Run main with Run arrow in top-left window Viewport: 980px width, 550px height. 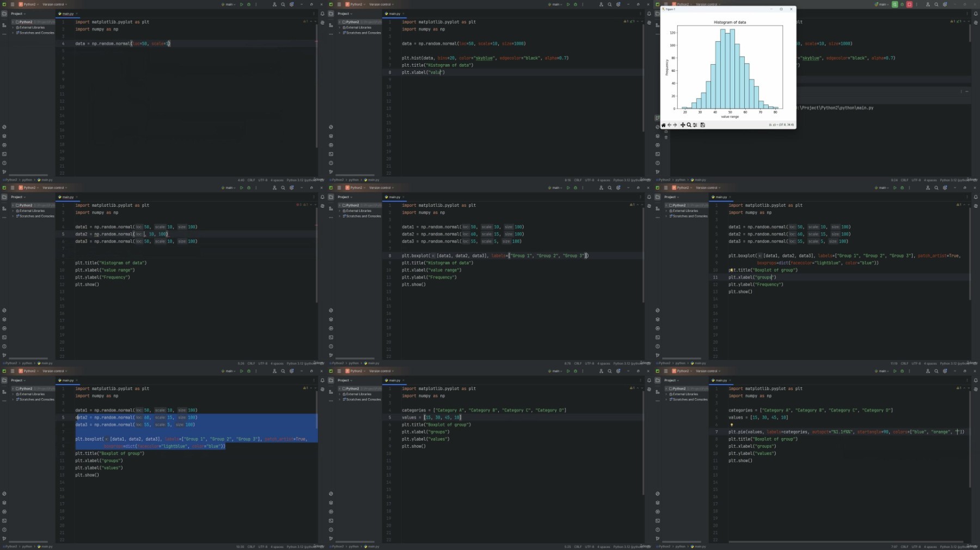coord(242,4)
